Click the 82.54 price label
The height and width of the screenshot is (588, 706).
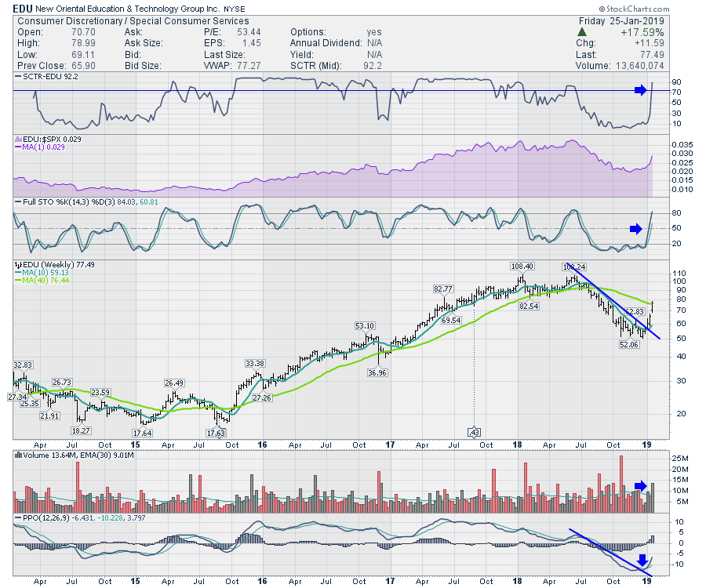pos(529,306)
